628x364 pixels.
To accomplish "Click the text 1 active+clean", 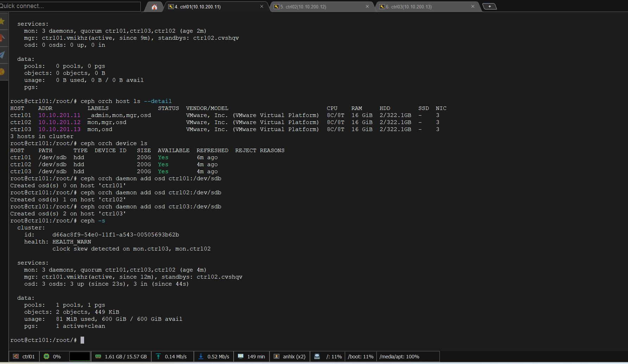I will 81,326.
